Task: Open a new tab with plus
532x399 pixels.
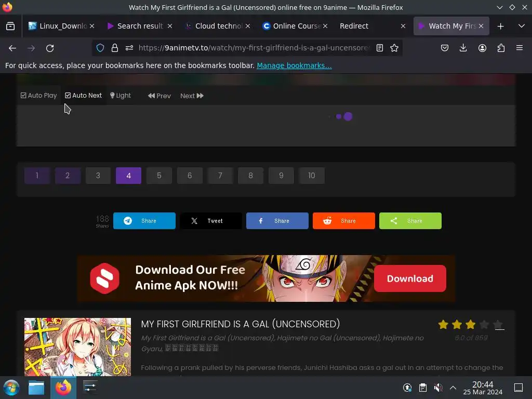Action: pos(500,26)
